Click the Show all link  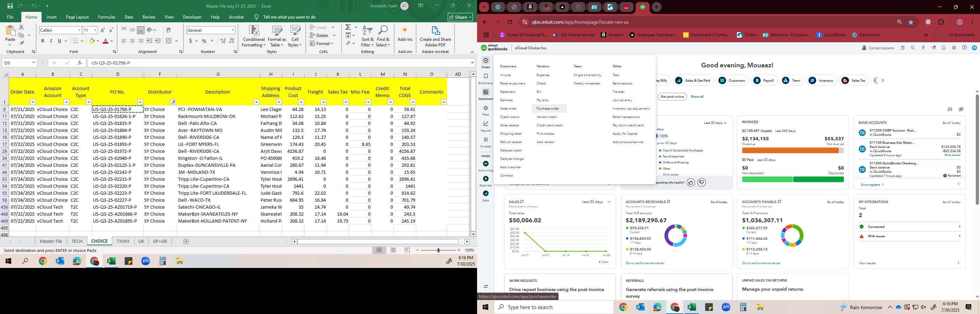point(697,97)
